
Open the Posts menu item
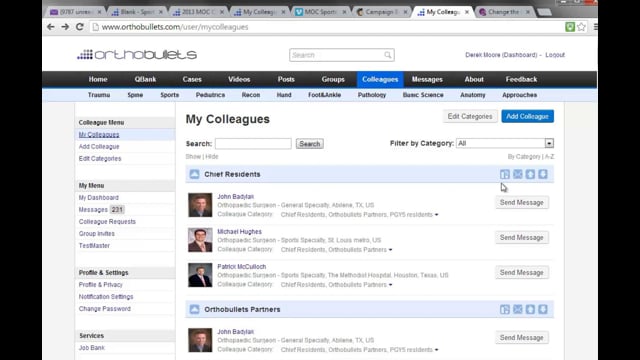(286, 79)
